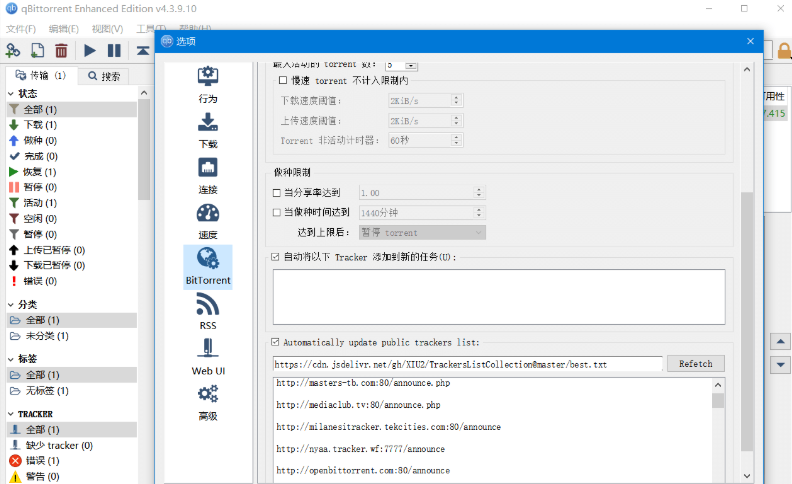Enable 当做种时间达到 checkbox
This screenshot has width=792, height=484.
coord(276,212)
